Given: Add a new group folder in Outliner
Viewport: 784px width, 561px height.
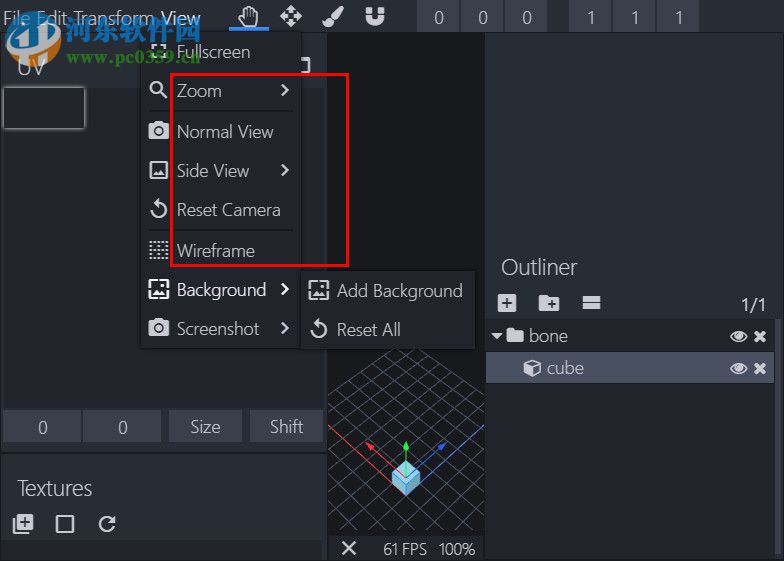Looking at the screenshot, I should [x=548, y=303].
